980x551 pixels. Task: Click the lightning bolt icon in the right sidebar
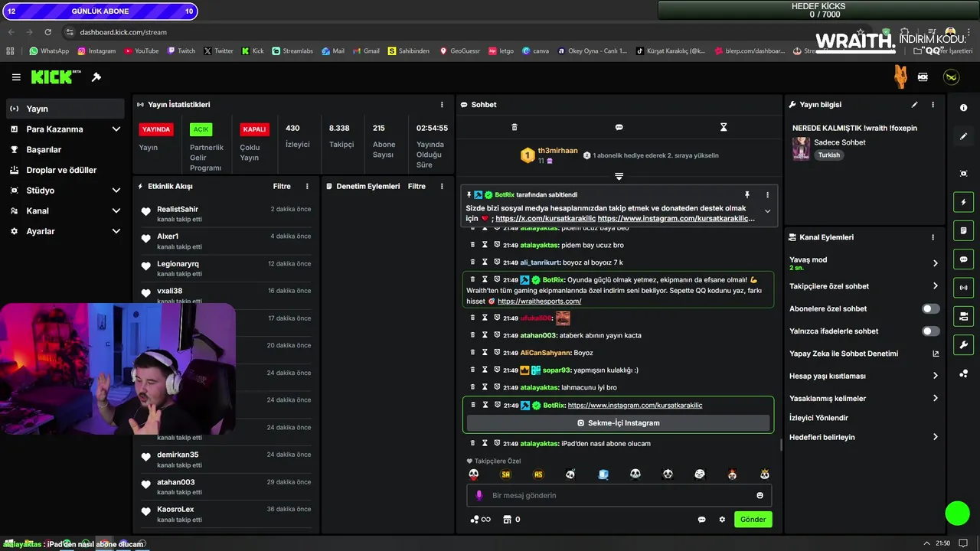[x=963, y=202]
